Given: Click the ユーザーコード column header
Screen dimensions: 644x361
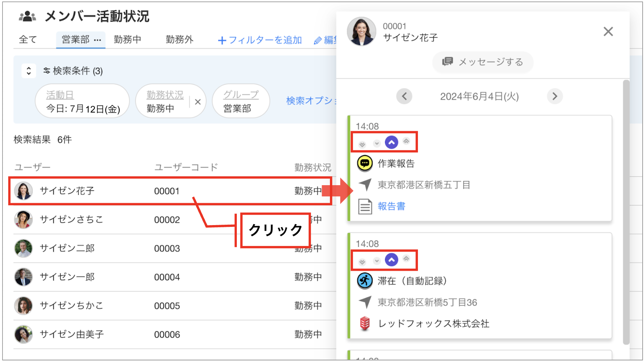Looking at the screenshot, I should tap(186, 167).
